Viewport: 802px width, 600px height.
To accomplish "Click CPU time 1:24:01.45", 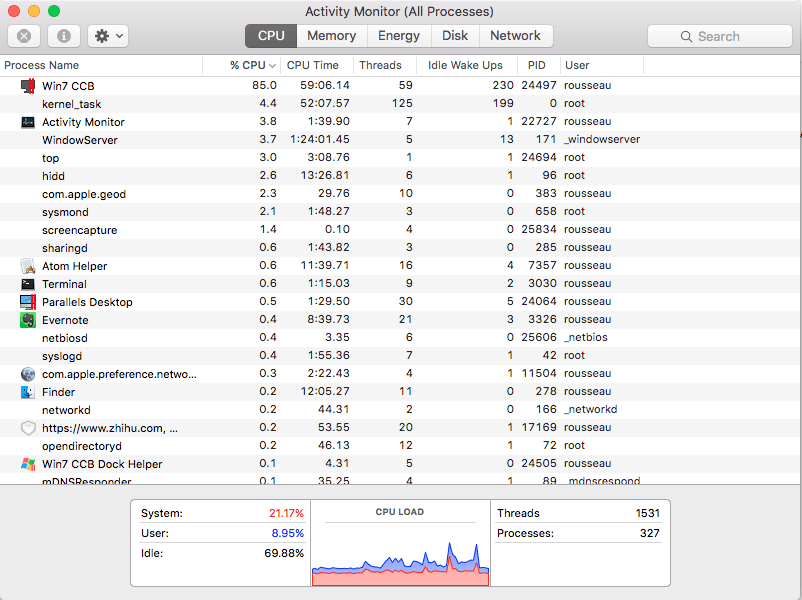I will [x=320, y=139].
